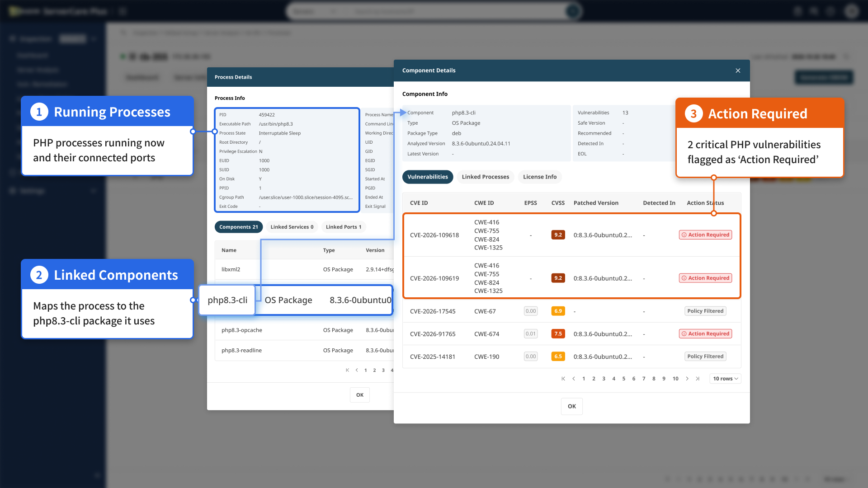
Task: Show the Linked Services 0 tab
Action: [292, 227]
